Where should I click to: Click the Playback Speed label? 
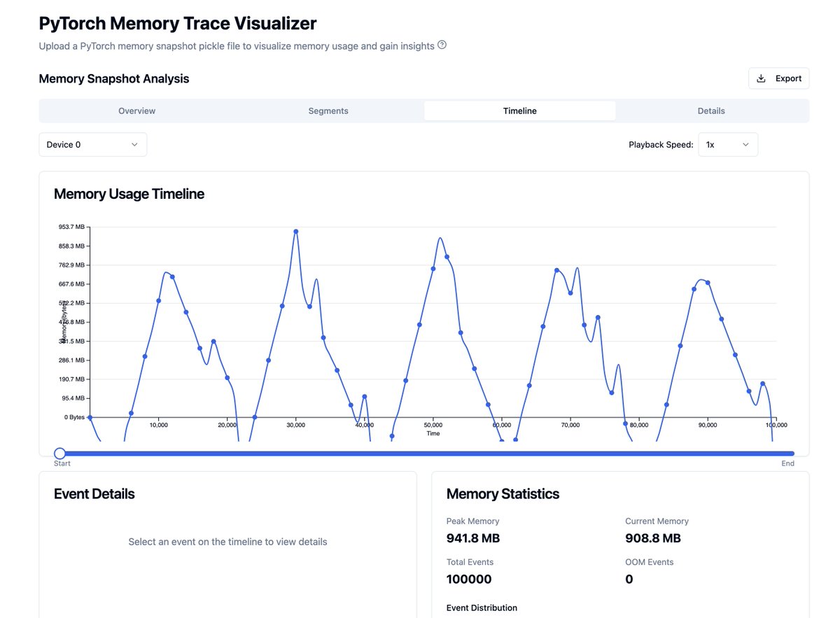pyautogui.click(x=661, y=145)
